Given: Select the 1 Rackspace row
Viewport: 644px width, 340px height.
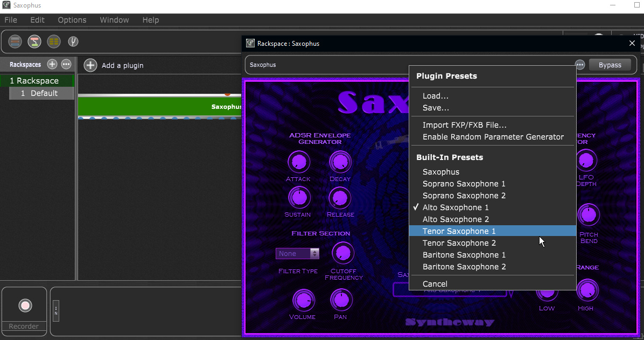Looking at the screenshot, I should 37,81.
